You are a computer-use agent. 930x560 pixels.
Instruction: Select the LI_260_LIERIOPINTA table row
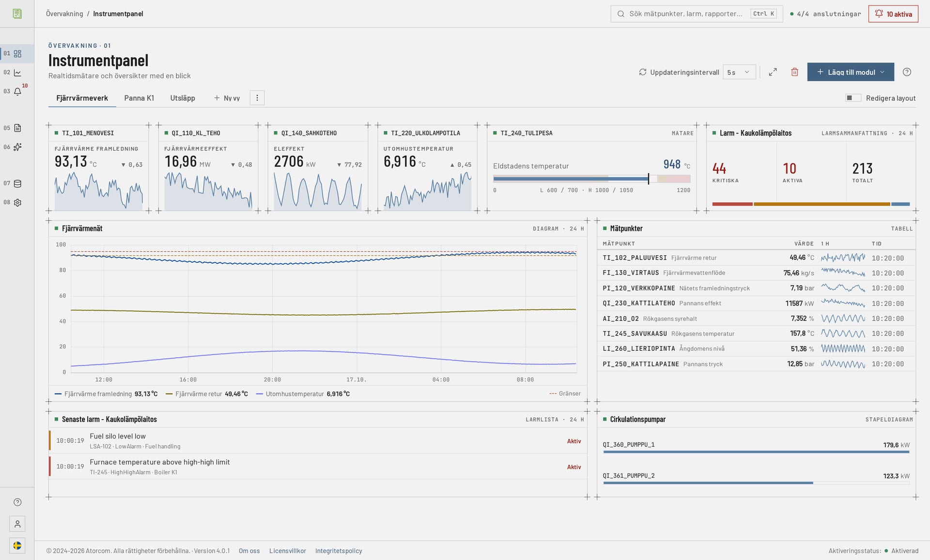(x=756, y=349)
